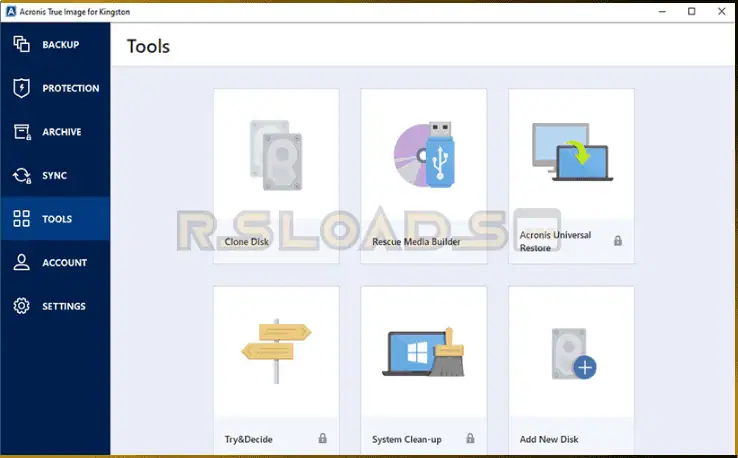Click the Rescue Media Builder USB icon
Screen dimensions: 738x458
coord(424,155)
